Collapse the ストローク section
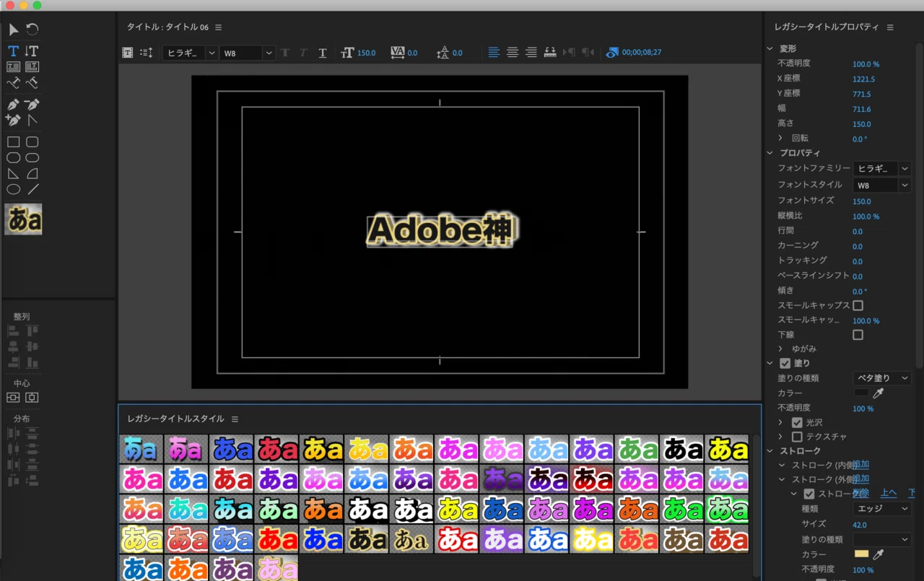Screen dimensions: 924x581 pos(770,451)
